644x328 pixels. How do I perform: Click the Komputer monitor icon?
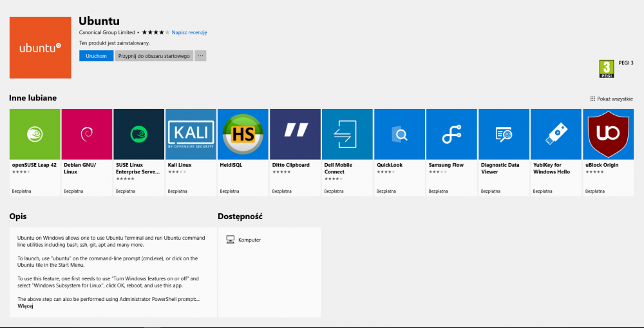pyautogui.click(x=231, y=240)
